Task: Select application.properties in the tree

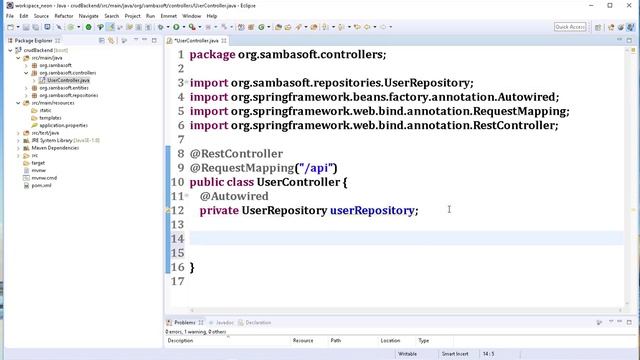Action: pos(63,125)
